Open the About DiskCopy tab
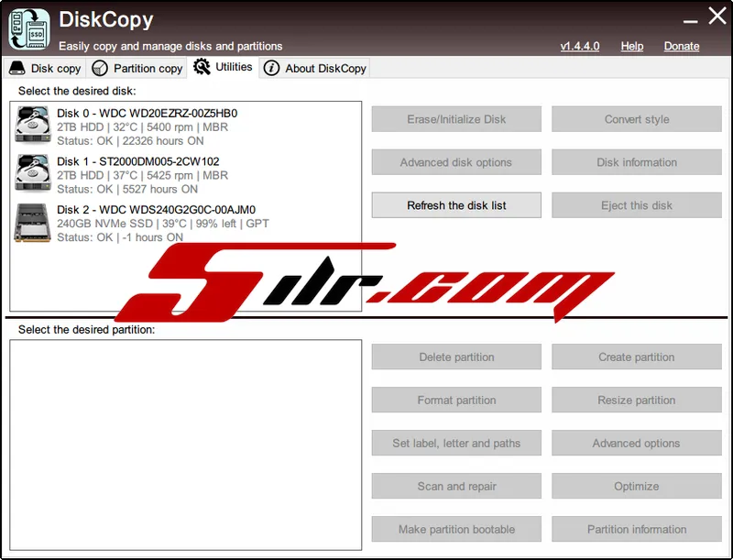This screenshot has height=560, width=733. (x=314, y=68)
